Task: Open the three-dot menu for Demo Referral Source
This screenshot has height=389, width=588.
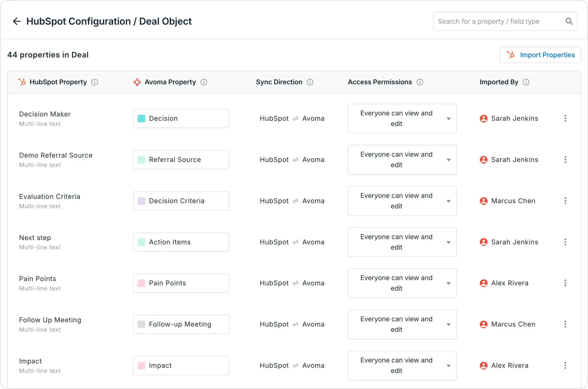Action: (565, 160)
